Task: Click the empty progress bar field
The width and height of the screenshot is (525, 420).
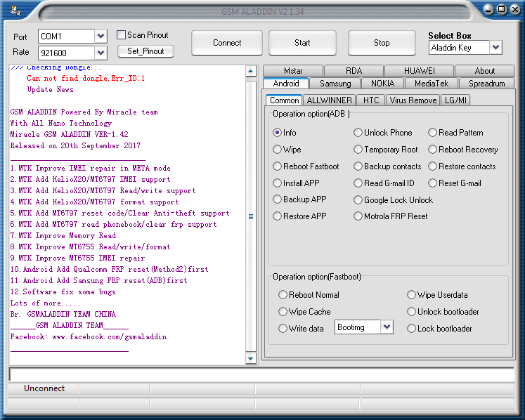Action: tap(261, 374)
